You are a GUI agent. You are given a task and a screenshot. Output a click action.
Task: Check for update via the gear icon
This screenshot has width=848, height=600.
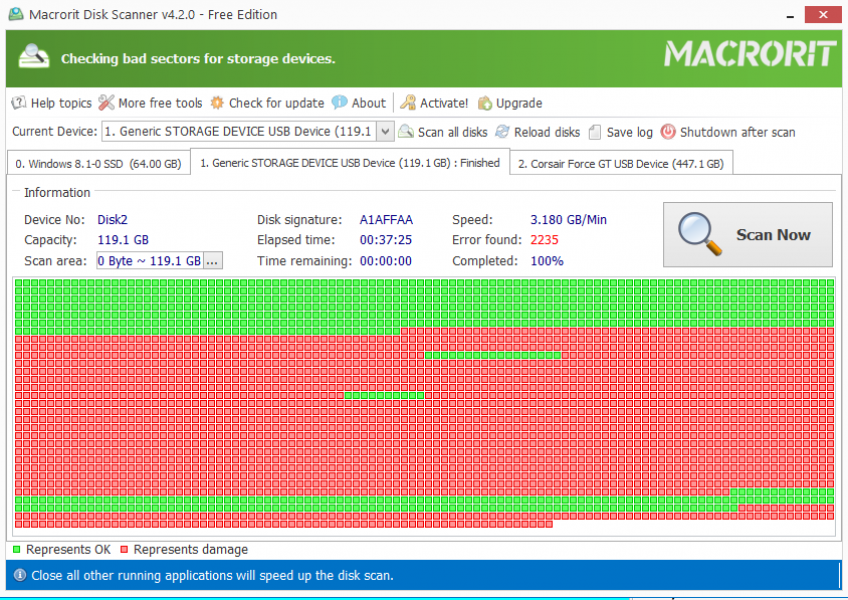(217, 103)
